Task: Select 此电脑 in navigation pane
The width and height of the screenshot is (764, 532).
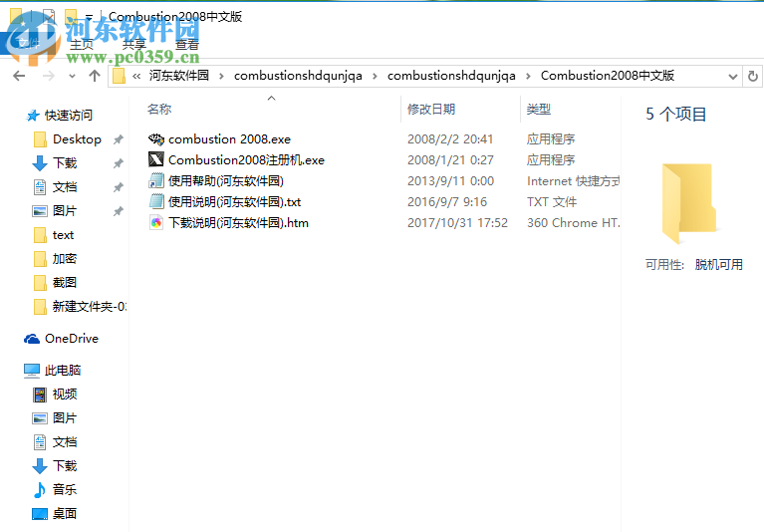Action: (x=63, y=371)
